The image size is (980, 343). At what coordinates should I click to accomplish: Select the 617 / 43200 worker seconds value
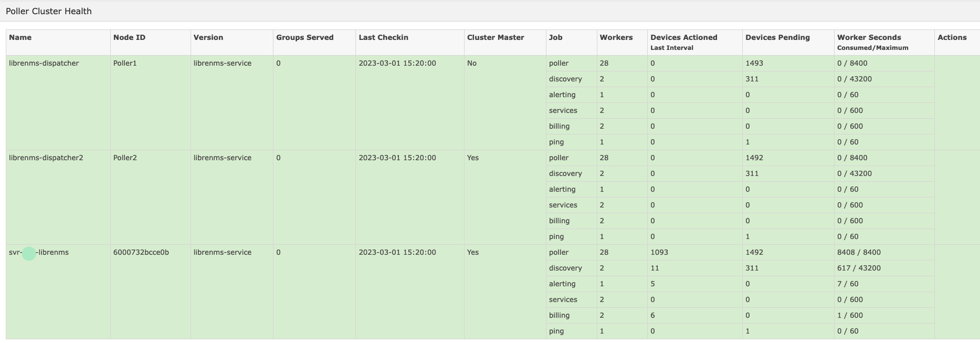tap(859, 268)
